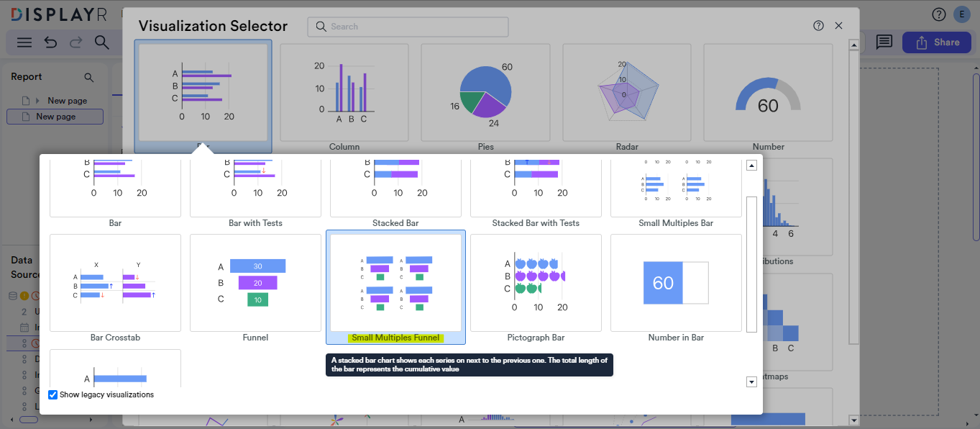Disable Show legacy visualizations

52,394
